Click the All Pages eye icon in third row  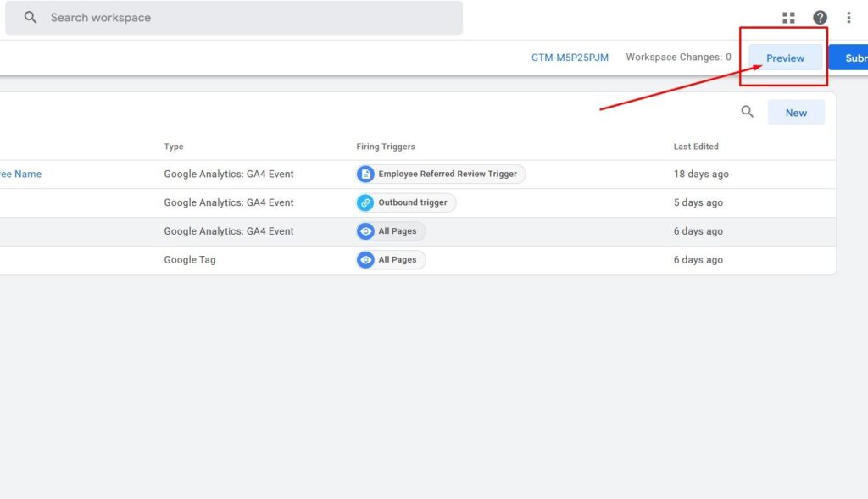pyautogui.click(x=365, y=231)
